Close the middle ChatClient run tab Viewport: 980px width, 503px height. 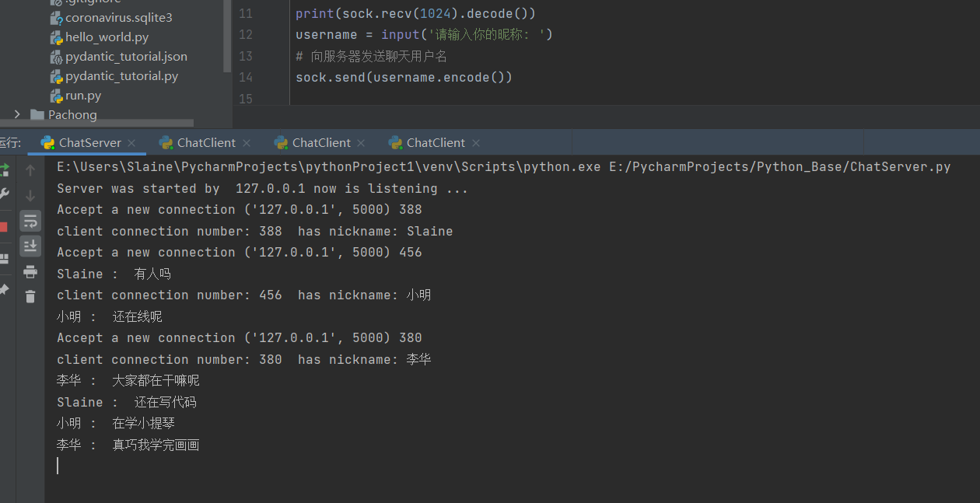pos(361,143)
